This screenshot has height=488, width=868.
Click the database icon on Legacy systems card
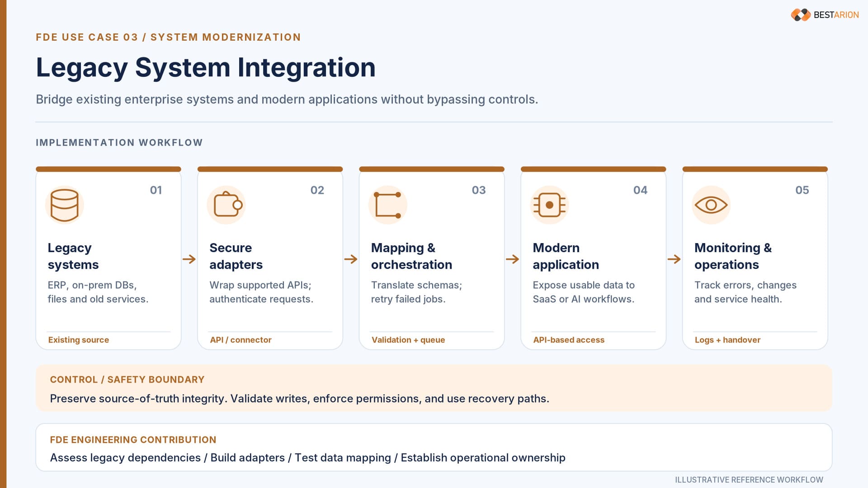[65, 205]
